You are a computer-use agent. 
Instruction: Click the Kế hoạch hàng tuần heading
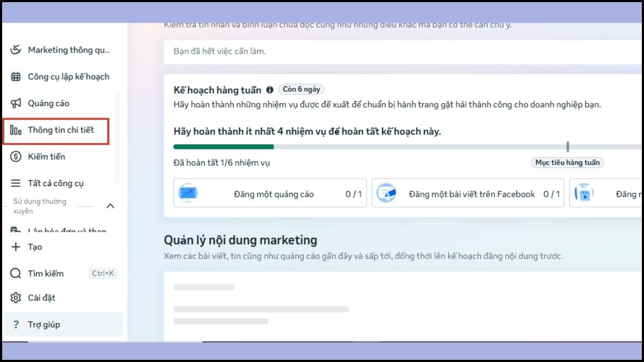point(217,90)
